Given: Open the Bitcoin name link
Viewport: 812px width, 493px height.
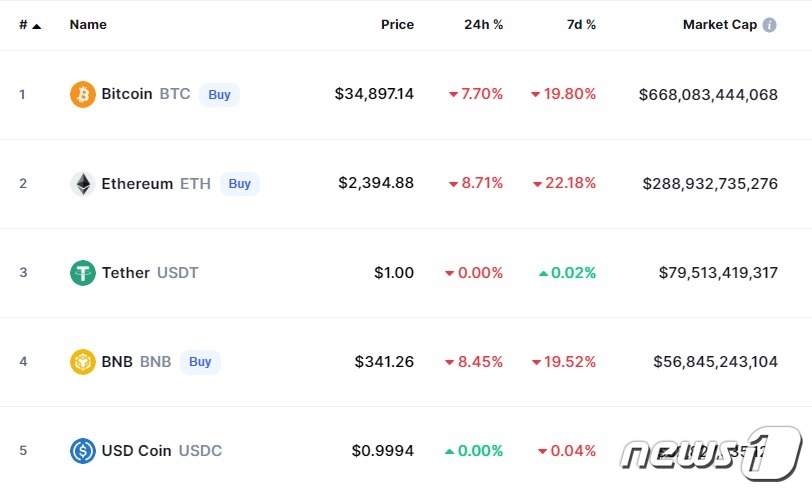Looking at the screenshot, I should 127,94.
